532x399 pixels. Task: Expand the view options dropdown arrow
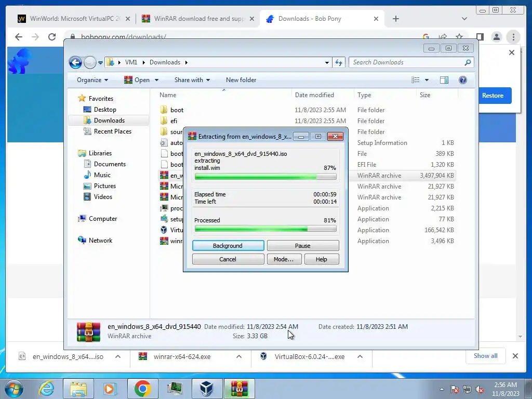(427, 80)
